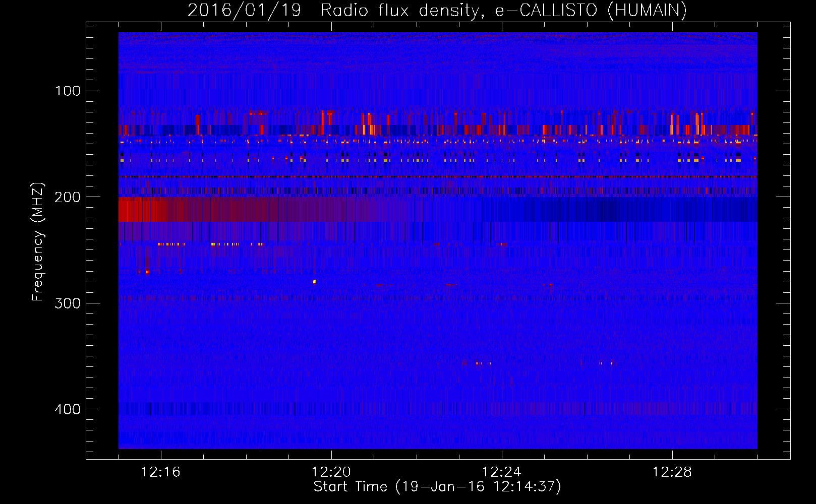The image size is (816, 504).
Task: Click the '400' frequency tick label
Action: pos(68,409)
